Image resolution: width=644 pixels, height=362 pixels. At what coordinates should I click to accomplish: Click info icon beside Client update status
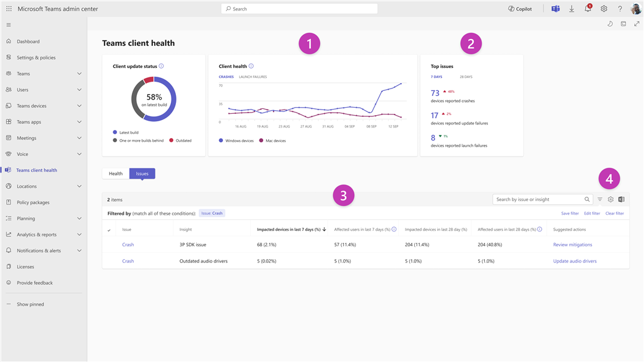[x=162, y=66]
